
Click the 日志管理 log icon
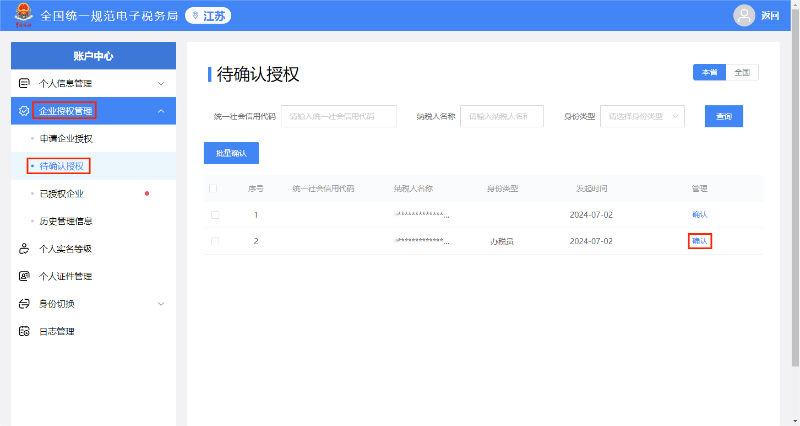point(24,331)
